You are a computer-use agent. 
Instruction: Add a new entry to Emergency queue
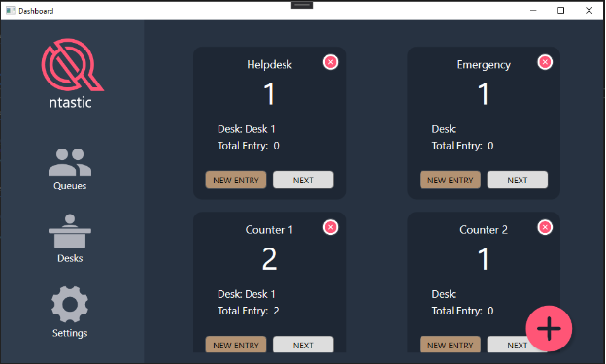point(451,181)
